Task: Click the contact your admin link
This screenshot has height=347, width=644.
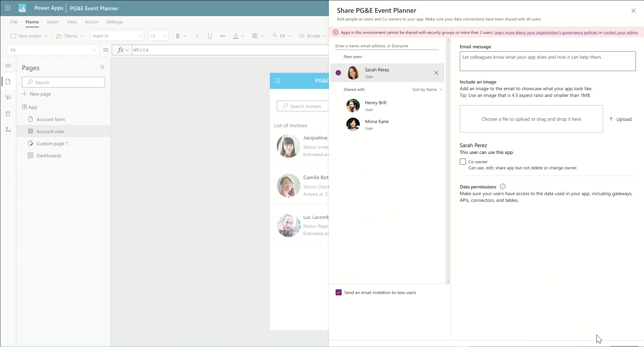Action: 621,33
